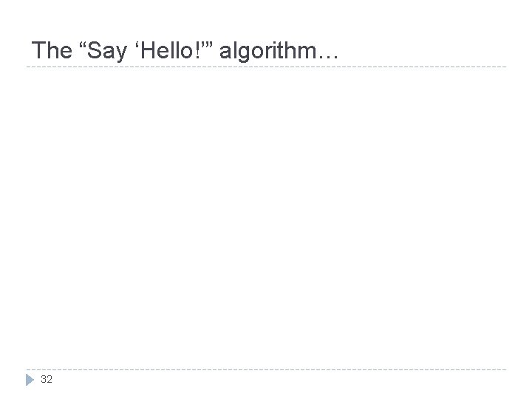Click the slide title text
Screen dimensions: 532x399
185,50
